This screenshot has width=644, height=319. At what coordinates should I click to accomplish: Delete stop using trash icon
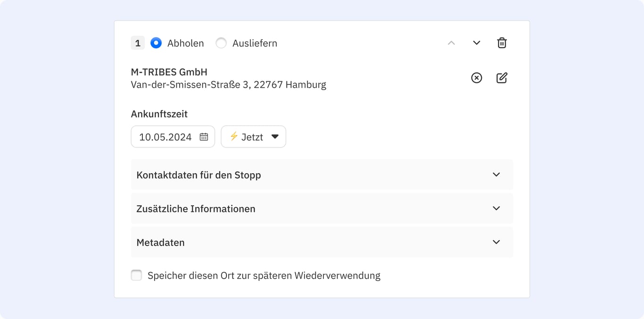[x=502, y=43]
